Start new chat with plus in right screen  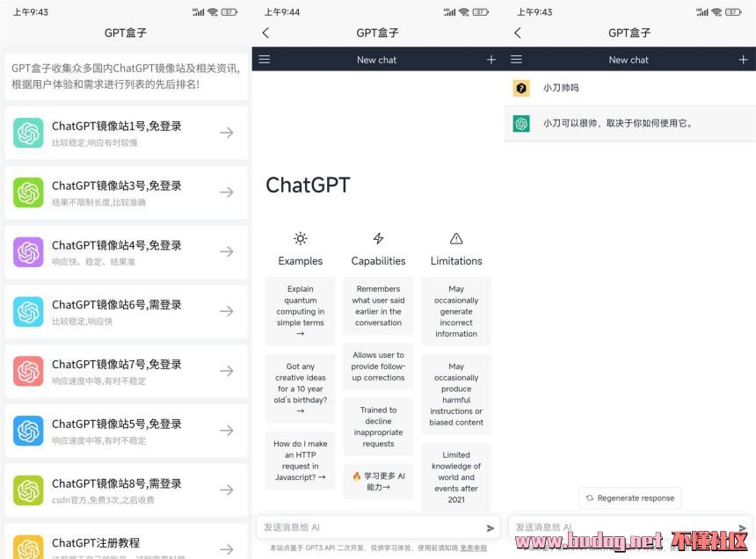[x=743, y=59]
